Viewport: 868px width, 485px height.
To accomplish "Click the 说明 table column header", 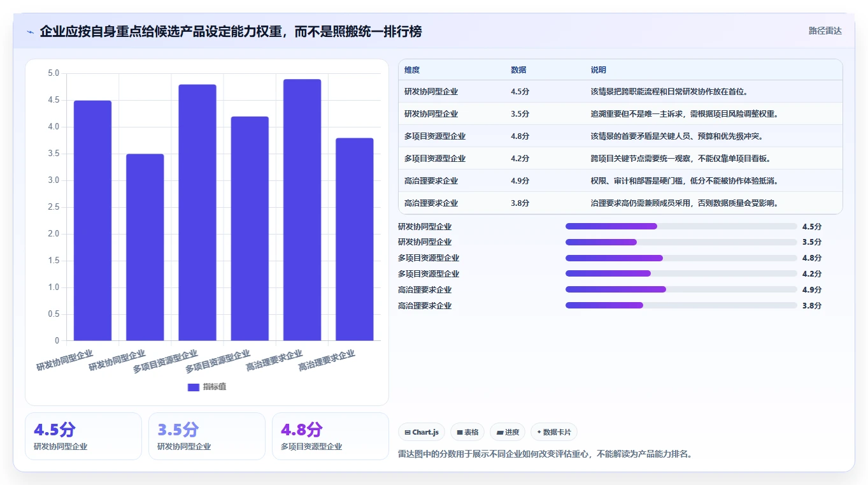I will coord(599,70).
